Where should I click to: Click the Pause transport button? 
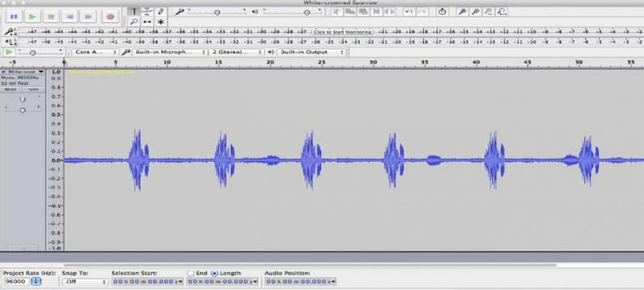click(x=14, y=16)
